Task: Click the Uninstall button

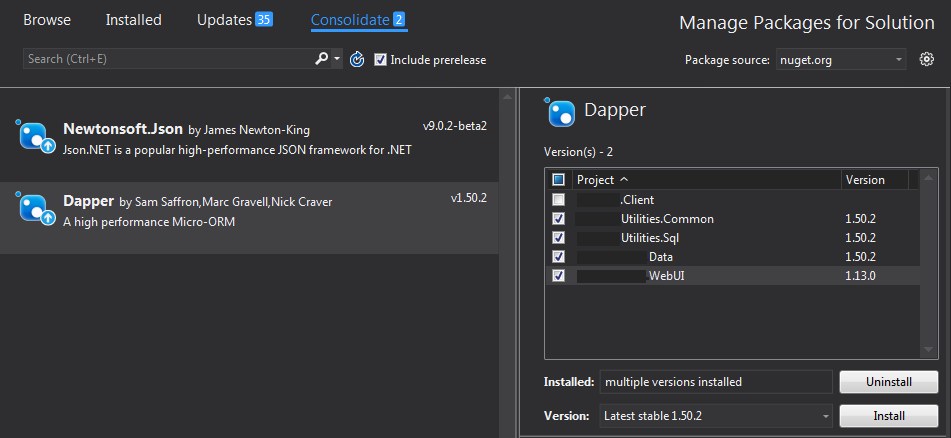Action: coord(889,382)
